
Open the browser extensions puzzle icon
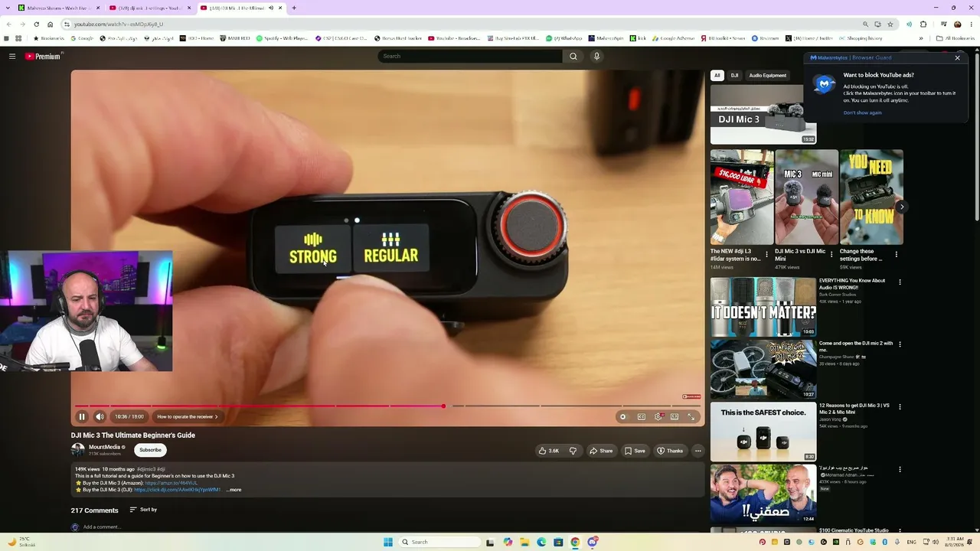coord(923,24)
